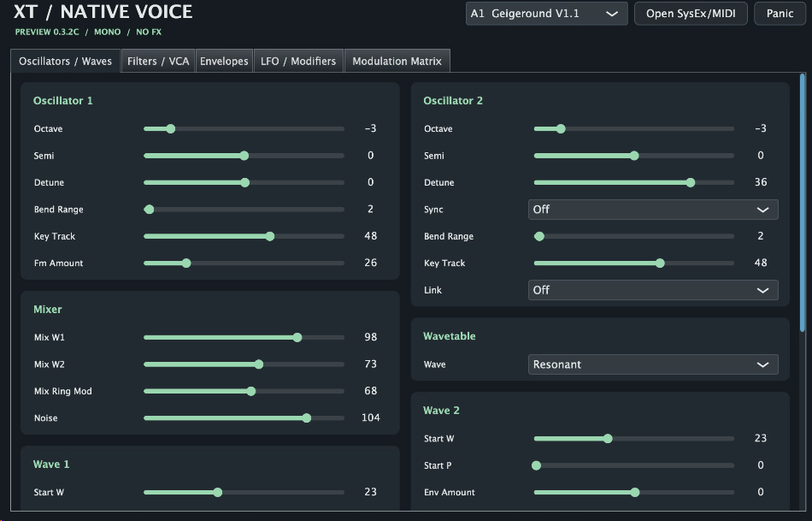Click the Mix W1 slider handle

[297, 337]
